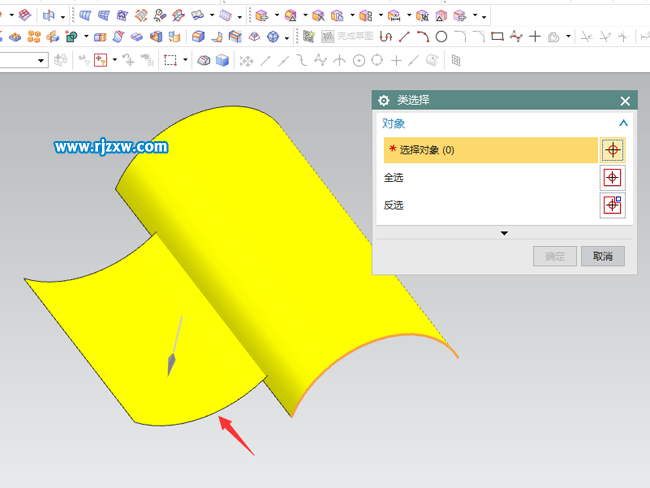Click the 取消 (Cancel) button
The height and width of the screenshot is (488, 650).
point(602,257)
